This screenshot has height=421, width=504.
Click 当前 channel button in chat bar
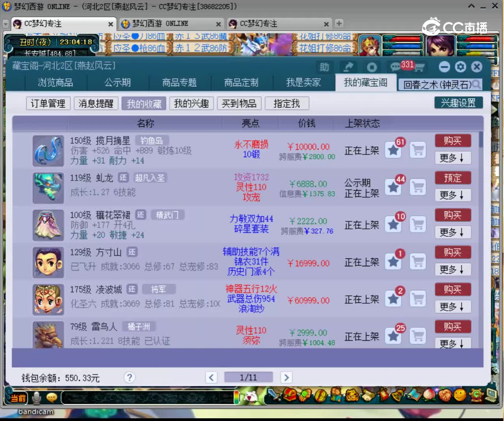coord(18,398)
